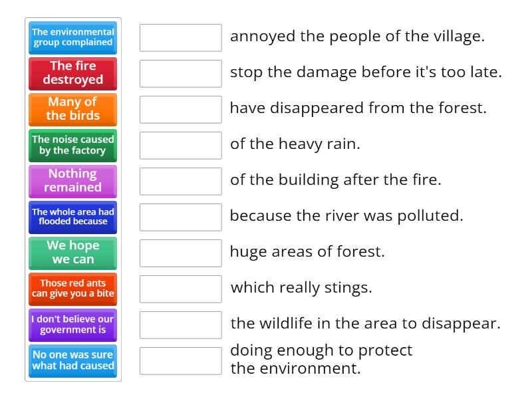
Task: Select "No one was sure what had caused" card
Action: [x=72, y=361]
